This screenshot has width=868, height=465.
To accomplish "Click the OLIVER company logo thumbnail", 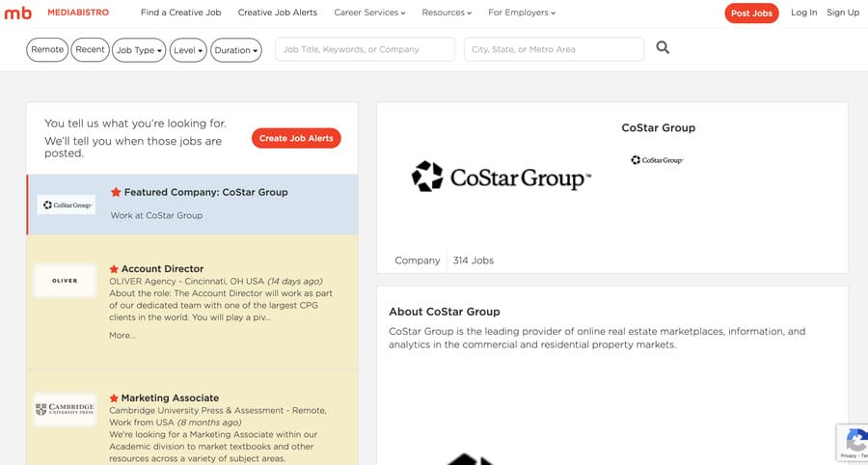I will [x=65, y=281].
